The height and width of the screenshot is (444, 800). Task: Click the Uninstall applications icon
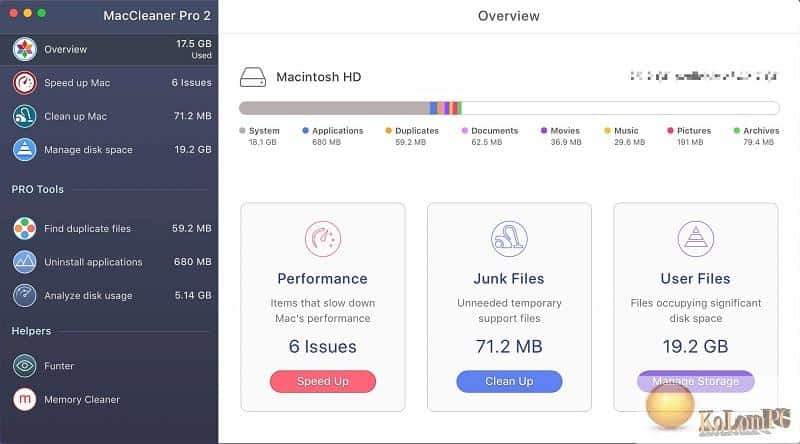point(24,262)
